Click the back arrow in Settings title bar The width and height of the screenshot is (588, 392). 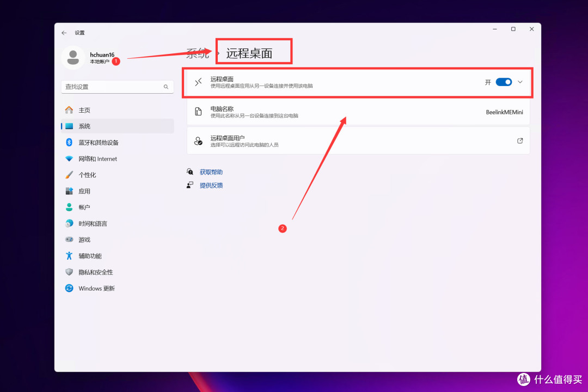click(x=64, y=33)
